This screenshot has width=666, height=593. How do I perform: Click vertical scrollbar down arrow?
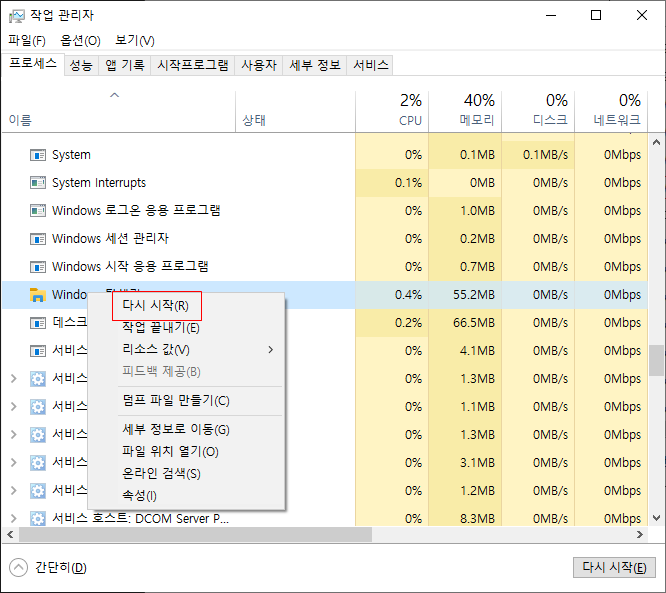(657, 518)
